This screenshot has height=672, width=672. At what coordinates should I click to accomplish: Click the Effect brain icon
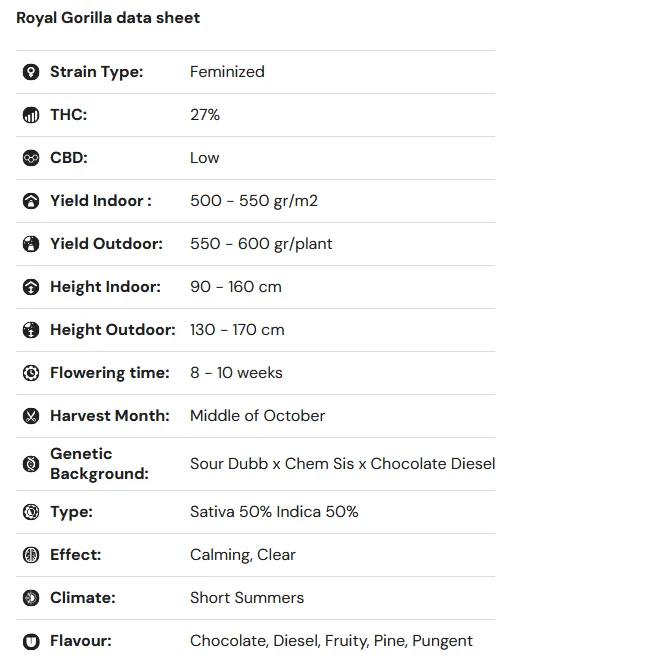click(x=31, y=555)
